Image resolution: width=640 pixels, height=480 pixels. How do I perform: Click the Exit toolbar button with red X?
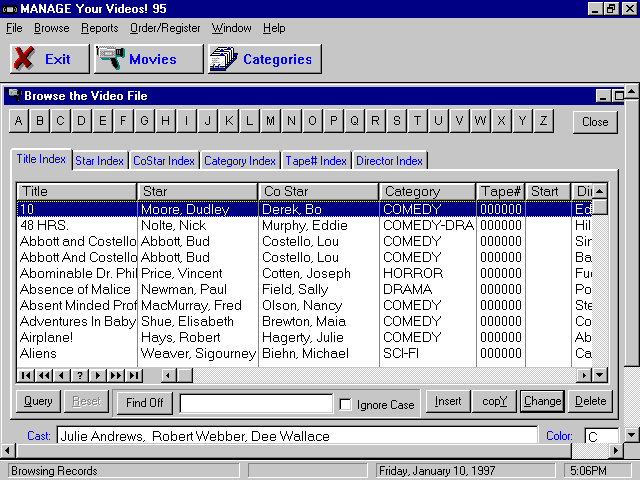50,59
